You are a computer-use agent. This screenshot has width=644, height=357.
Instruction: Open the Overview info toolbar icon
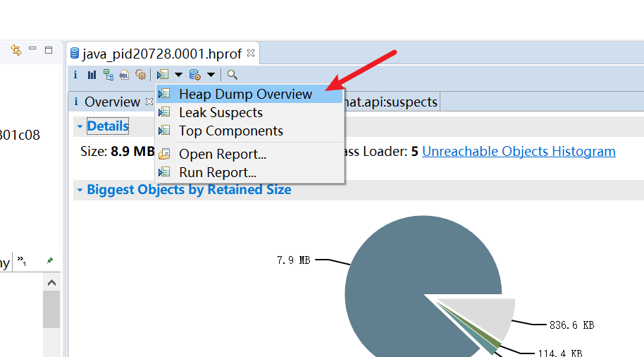[x=75, y=75]
